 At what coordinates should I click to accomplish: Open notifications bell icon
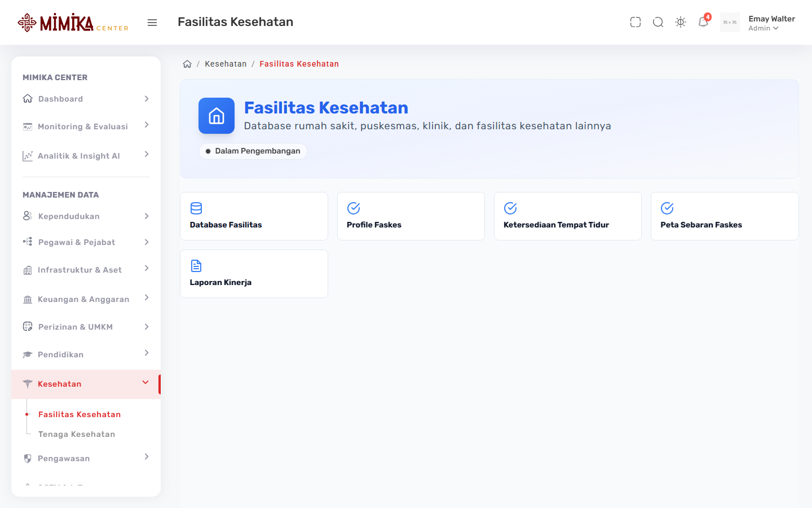coord(703,22)
